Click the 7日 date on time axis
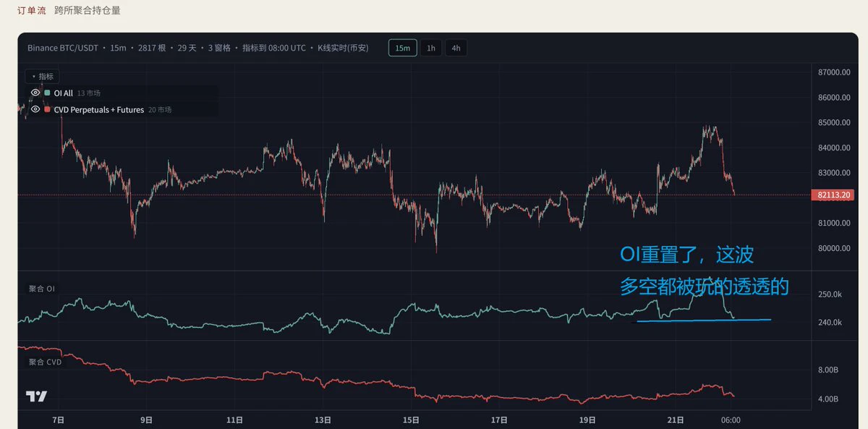This screenshot has width=868, height=429. [59, 420]
